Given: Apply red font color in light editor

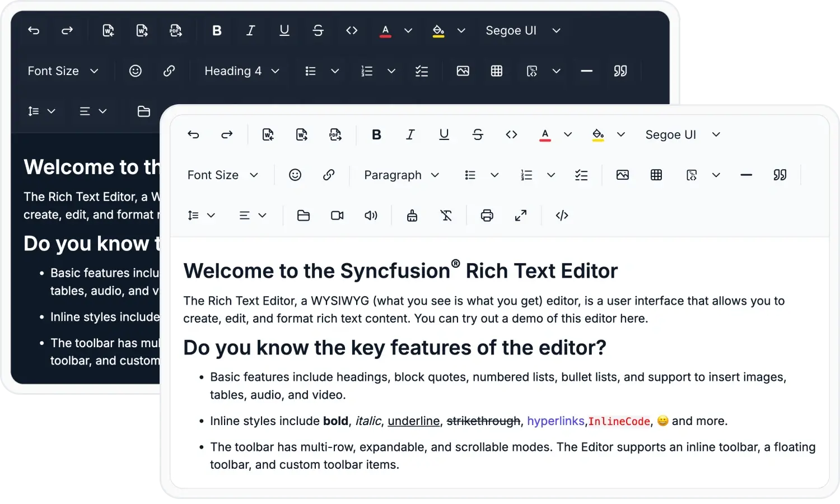Looking at the screenshot, I should [545, 135].
